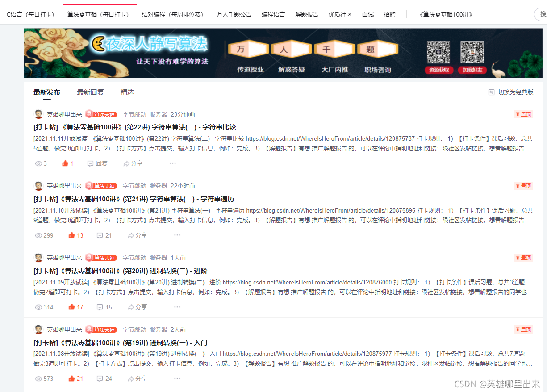Click 算法天神 badge on 第20讲 post
Viewport: 547px width, 392px height.
tap(101, 258)
